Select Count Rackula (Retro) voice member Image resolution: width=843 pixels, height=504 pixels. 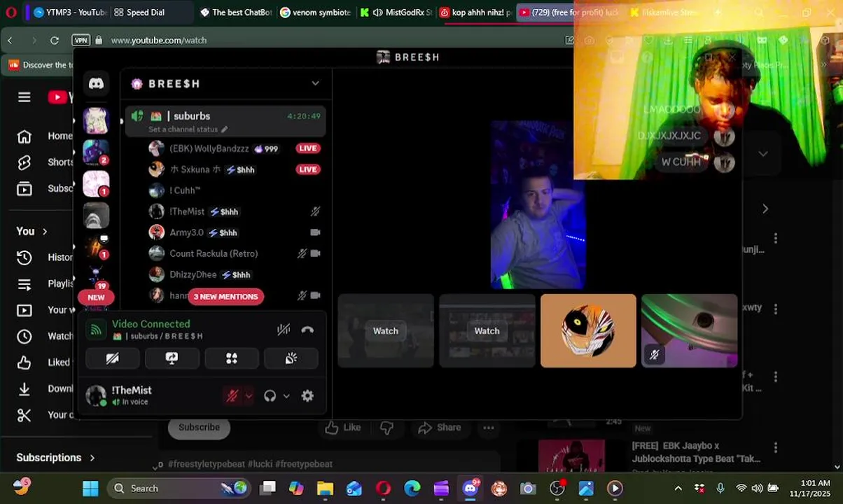(x=235, y=253)
